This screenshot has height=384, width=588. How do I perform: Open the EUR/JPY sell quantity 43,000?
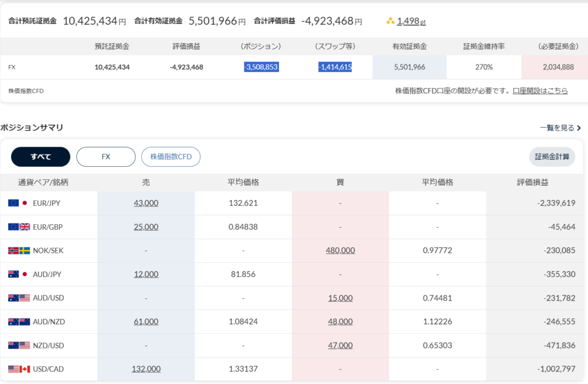146,203
